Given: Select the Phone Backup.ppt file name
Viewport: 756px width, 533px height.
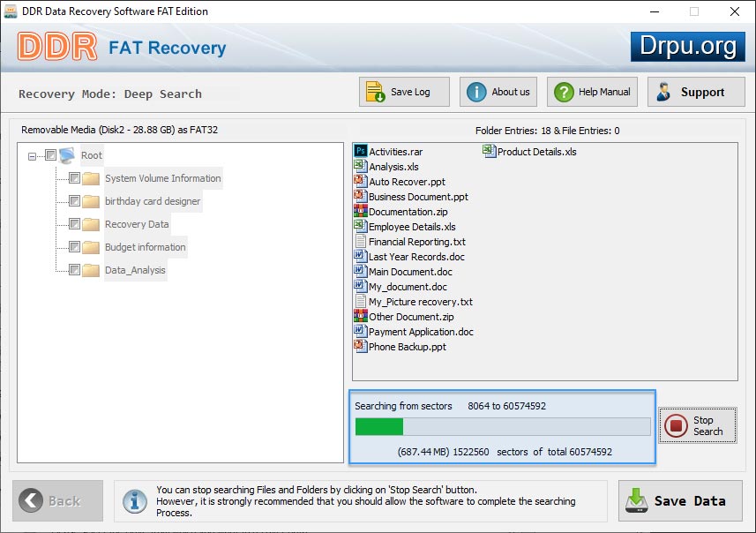Looking at the screenshot, I should [408, 347].
